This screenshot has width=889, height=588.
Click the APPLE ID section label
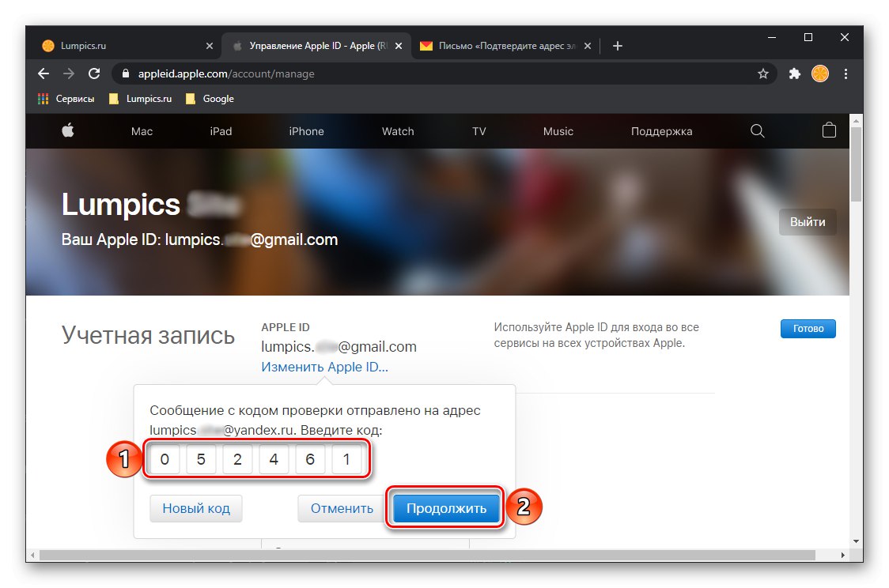coord(286,327)
